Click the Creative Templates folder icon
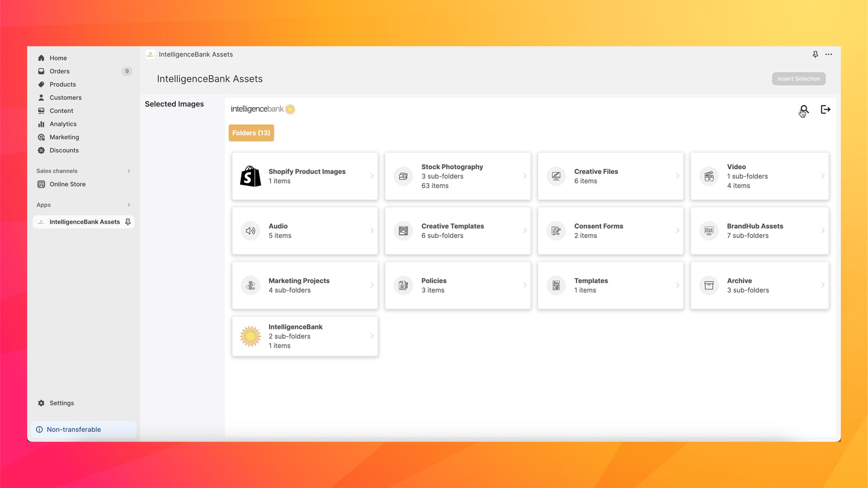 pos(403,231)
